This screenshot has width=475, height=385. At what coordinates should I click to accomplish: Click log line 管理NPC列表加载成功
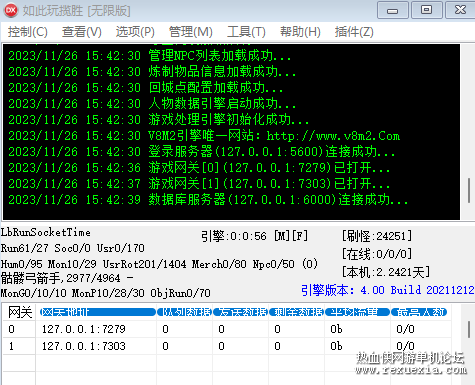pos(150,55)
